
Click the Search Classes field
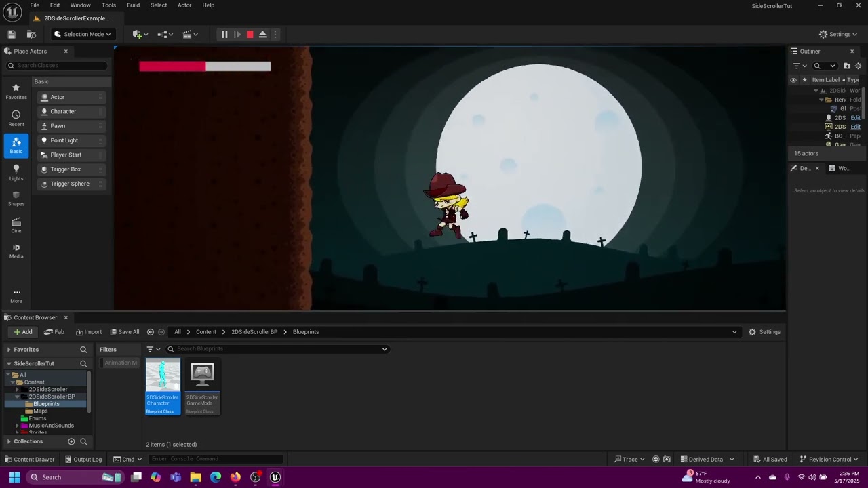57,66
